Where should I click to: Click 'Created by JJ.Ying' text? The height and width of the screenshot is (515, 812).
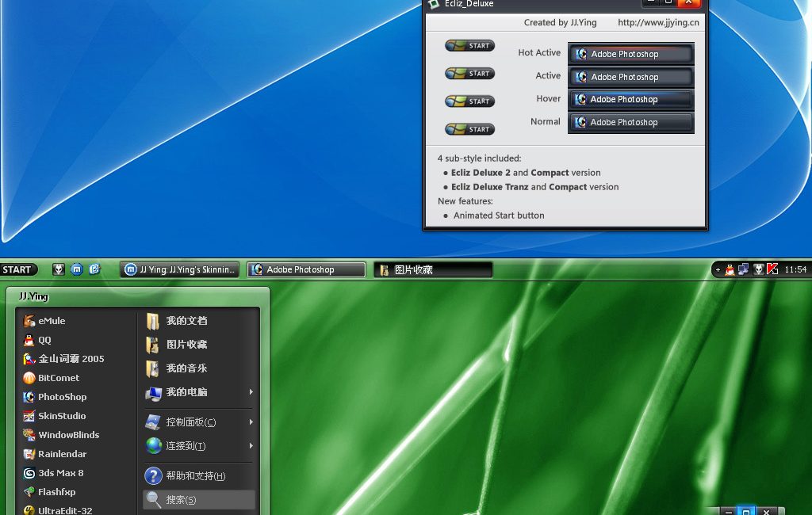click(x=560, y=22)
